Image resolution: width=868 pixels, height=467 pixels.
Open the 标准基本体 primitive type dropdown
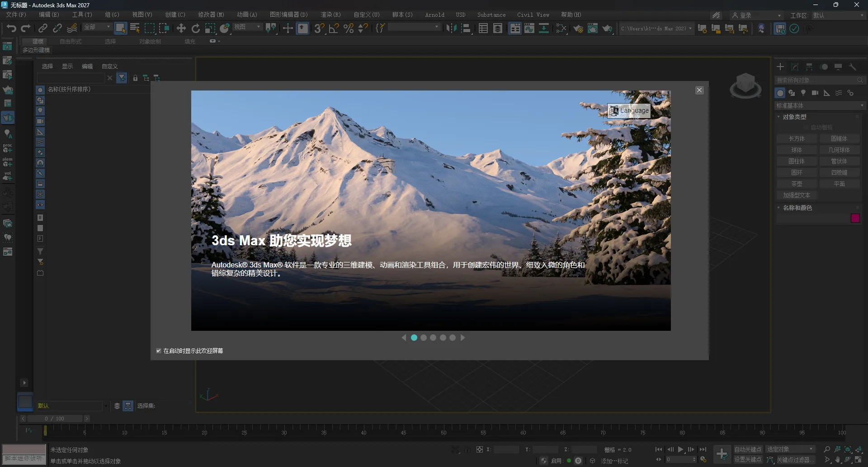820,105
